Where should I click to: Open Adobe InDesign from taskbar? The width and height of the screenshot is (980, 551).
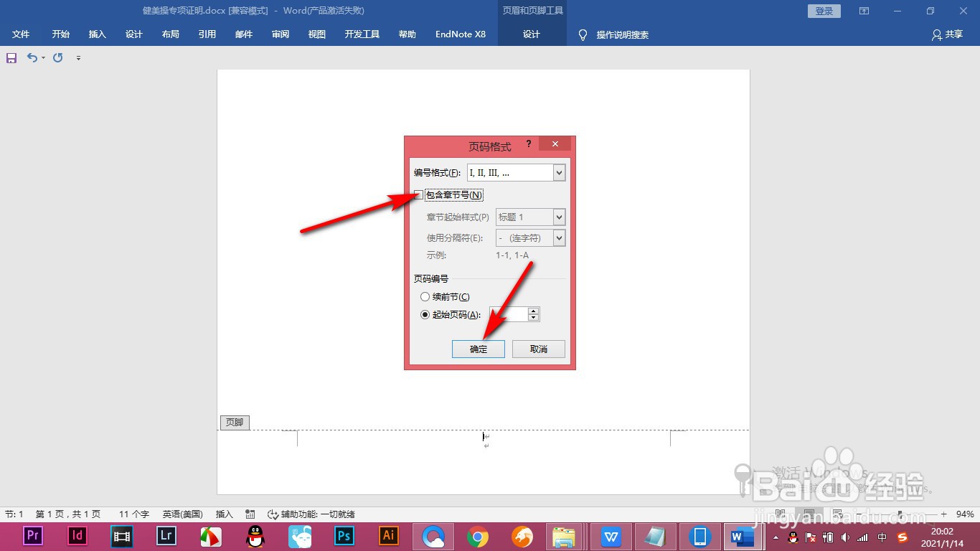click(77, 536)
